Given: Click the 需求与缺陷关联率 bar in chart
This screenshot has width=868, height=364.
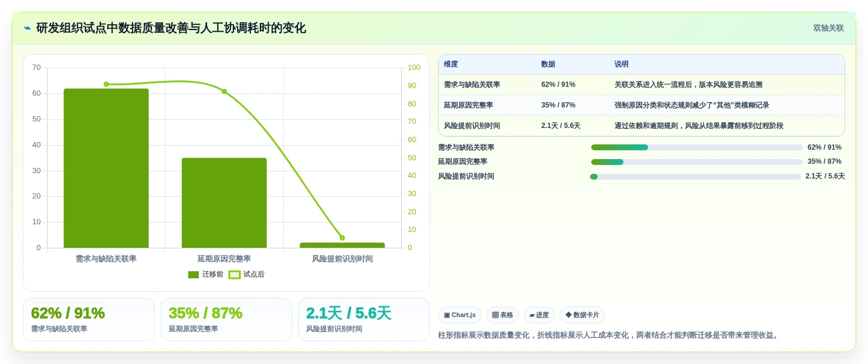Looking at the screenshot, I should [x=106, y=168].
